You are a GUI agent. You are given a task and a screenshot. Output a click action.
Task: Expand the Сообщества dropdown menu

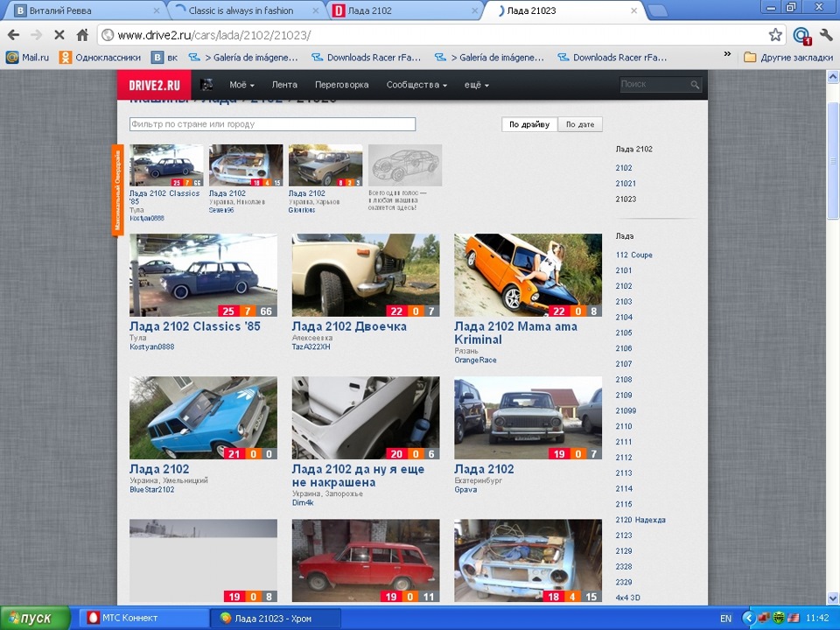tap(416, 85)
